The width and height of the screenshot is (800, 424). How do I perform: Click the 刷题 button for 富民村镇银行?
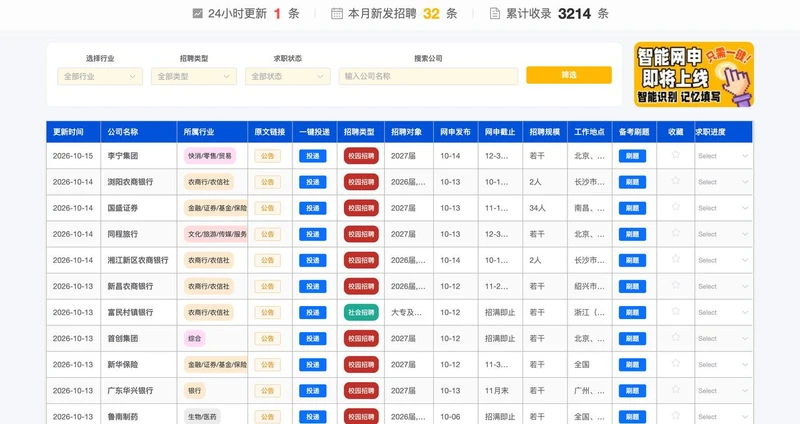(x=633, y=312)
